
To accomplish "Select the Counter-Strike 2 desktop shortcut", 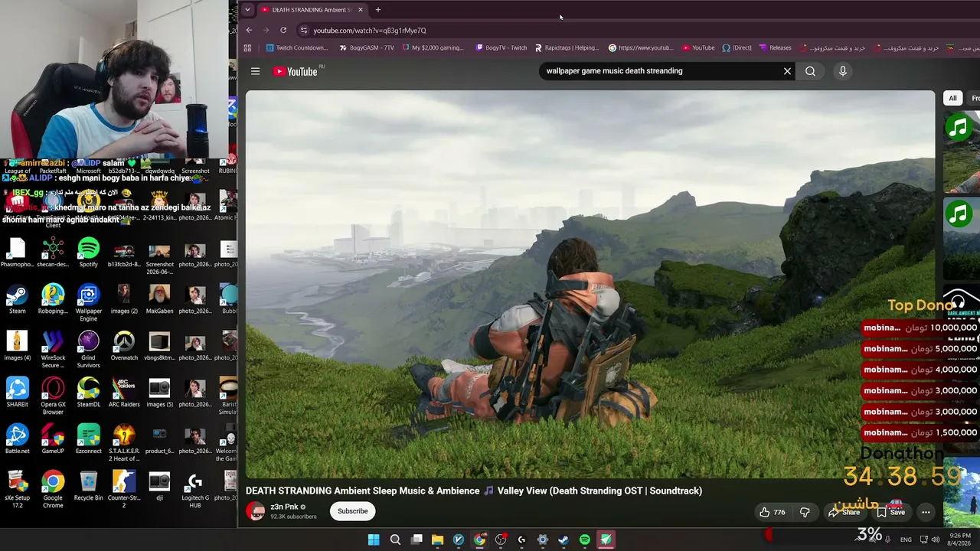I will [x=124, y=489].
